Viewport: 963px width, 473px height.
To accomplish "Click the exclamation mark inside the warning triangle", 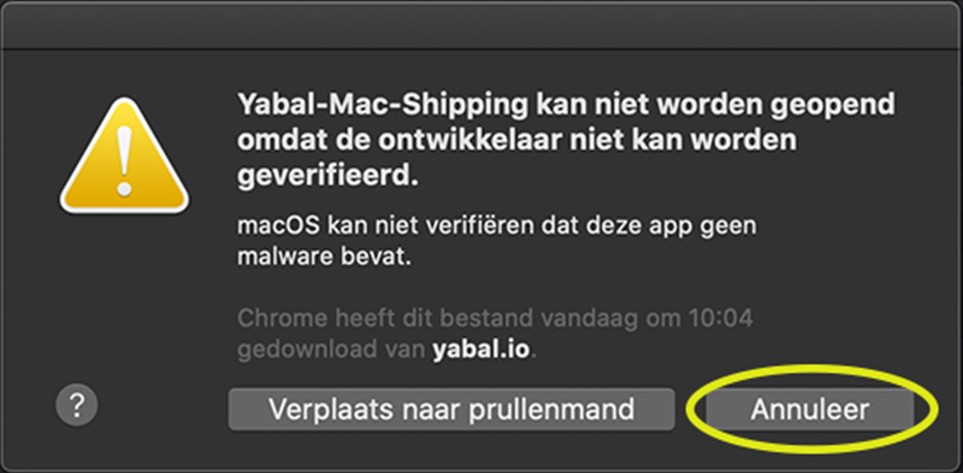I will point(125,160).
